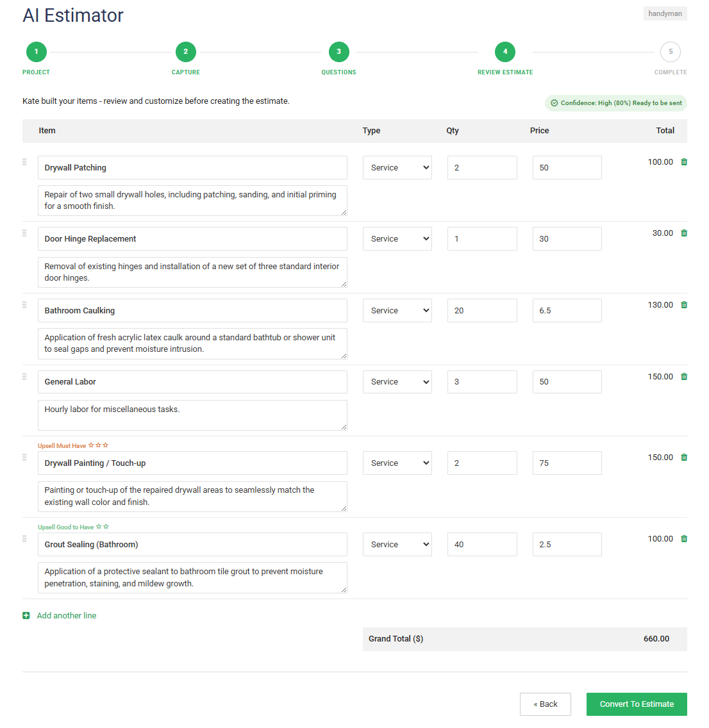Select the QUESTIONS step in the progress bar
Screen dimensions: 709x728
point(338,51)
